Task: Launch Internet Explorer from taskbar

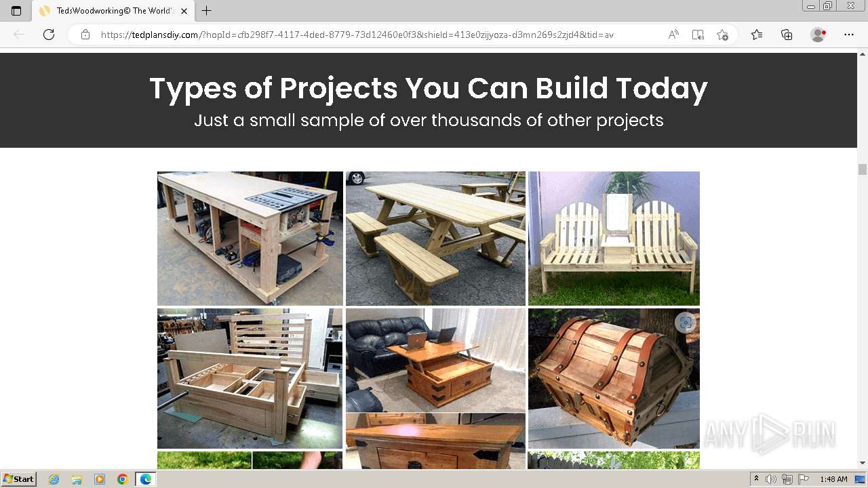Action: point(54,479)
